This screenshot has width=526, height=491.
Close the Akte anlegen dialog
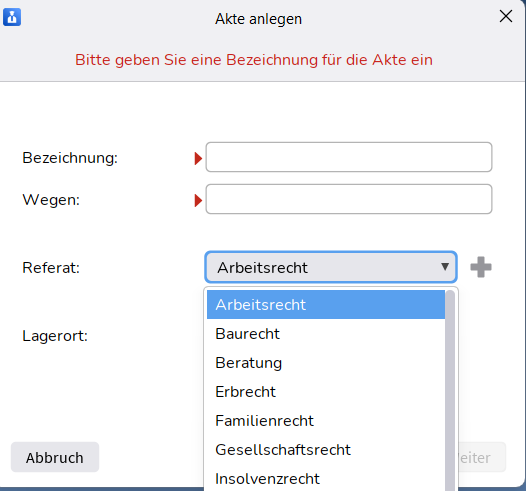click(x=506, y=16)
